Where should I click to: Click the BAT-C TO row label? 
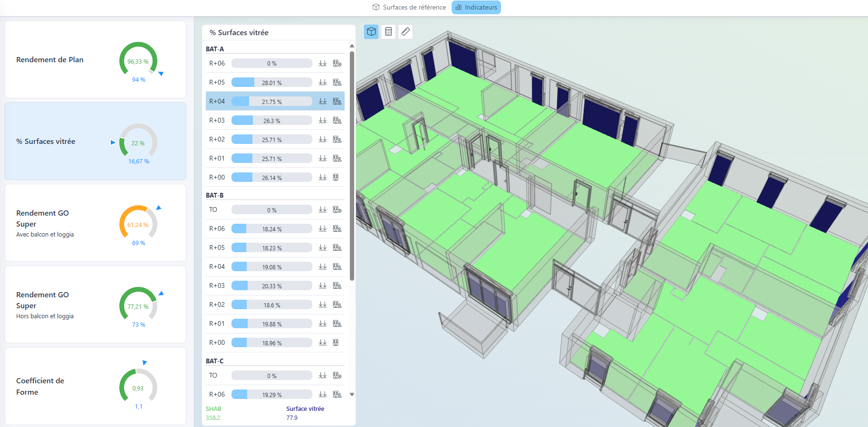click(213, 375)
